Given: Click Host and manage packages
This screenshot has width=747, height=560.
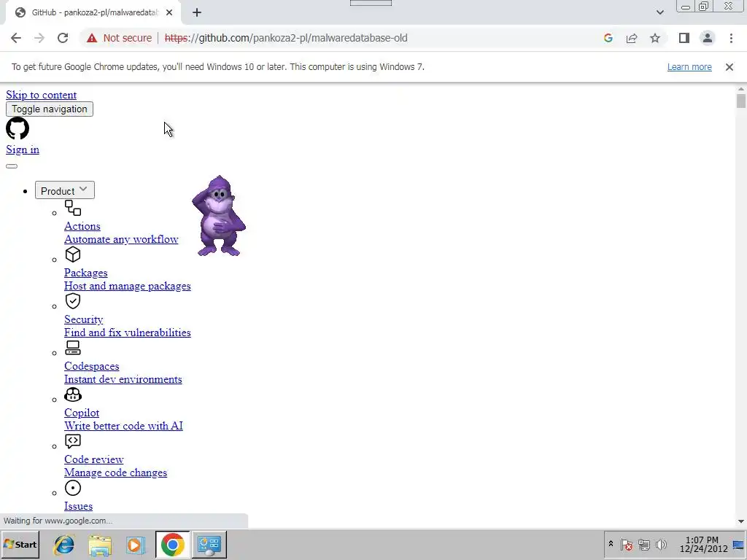Looking at the screenshot, I should point(127,286).
